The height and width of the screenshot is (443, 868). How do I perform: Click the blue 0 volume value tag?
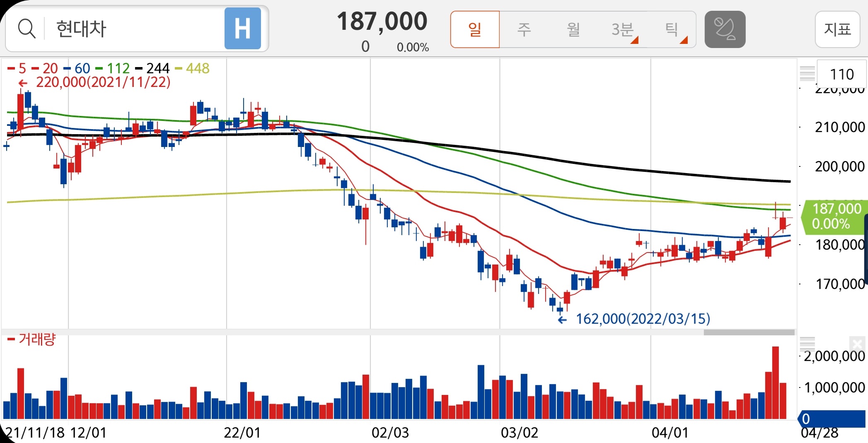pos(832,419)
